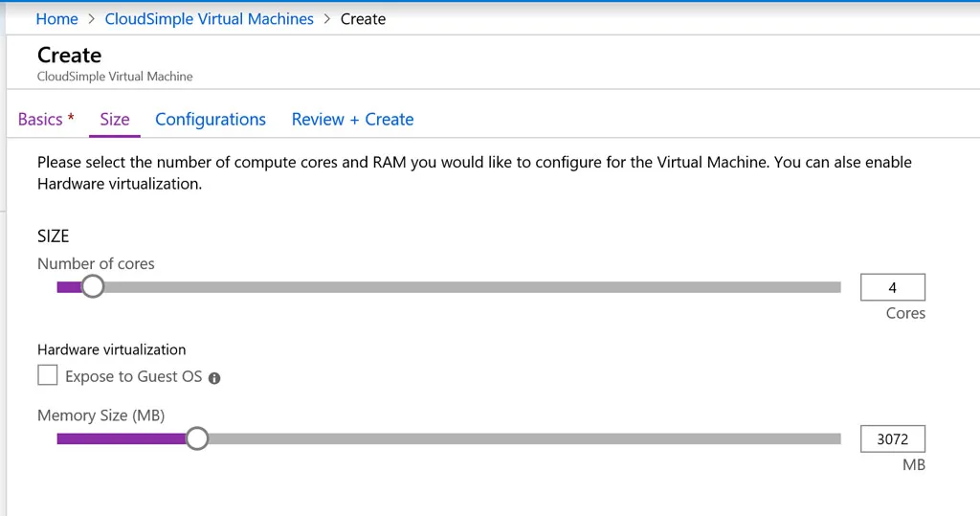Click the Memory Size (MB) label
The height and width of the screenshot is (516, 980).
100,415
